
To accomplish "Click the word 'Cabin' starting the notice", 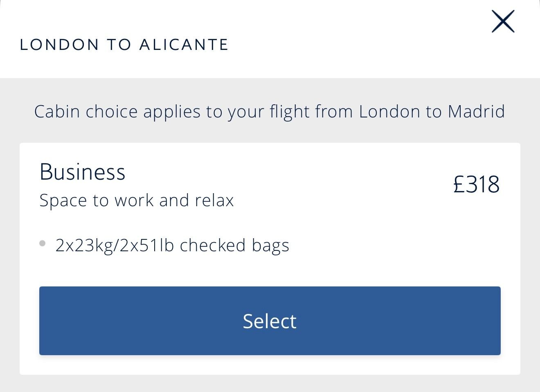I will [x=57, y=112].
